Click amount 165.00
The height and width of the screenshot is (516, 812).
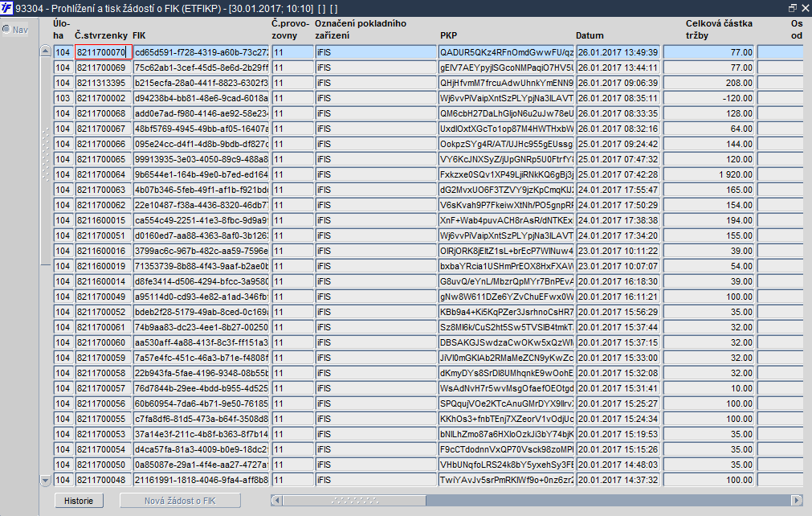tap(708, 190)
